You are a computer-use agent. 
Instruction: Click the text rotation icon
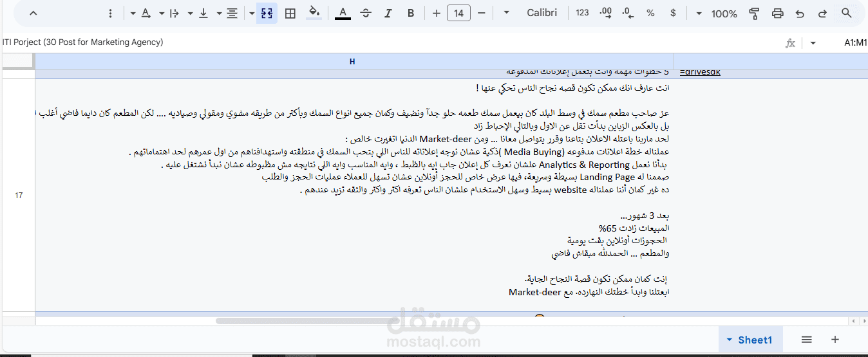[x=146, y=14]
